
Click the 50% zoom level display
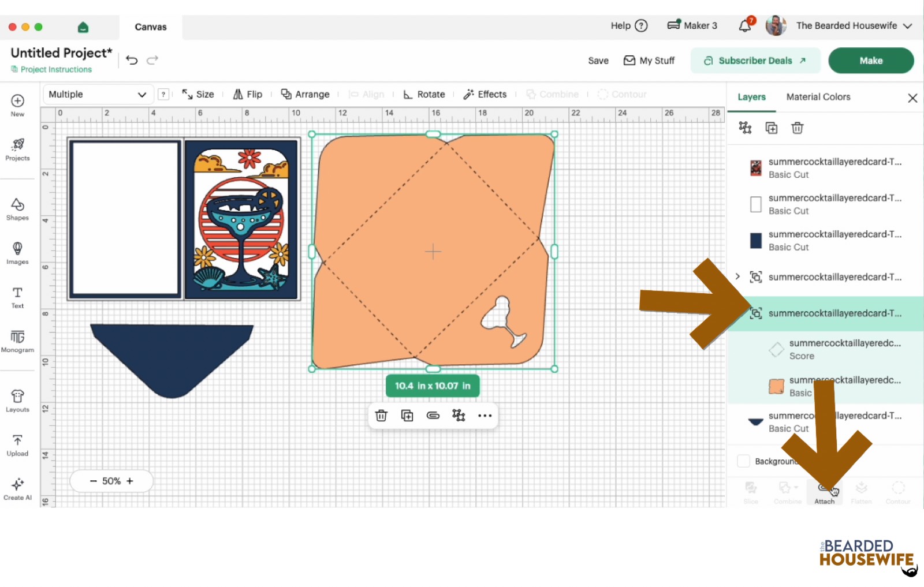click(x=111, y=481)
